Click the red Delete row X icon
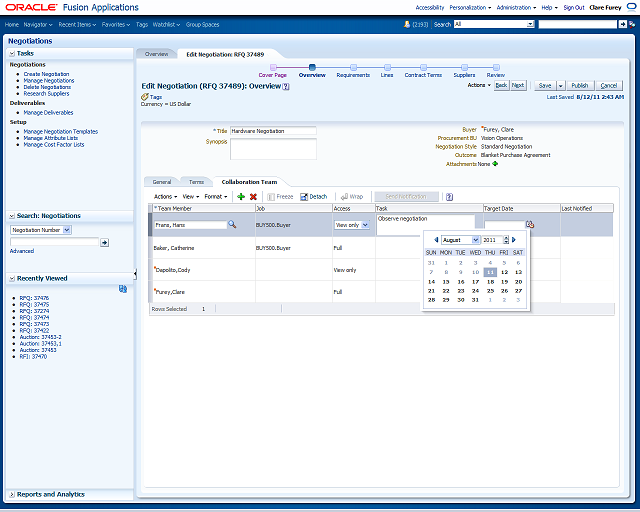Viewport: 640px width, 512px height. 253,197
